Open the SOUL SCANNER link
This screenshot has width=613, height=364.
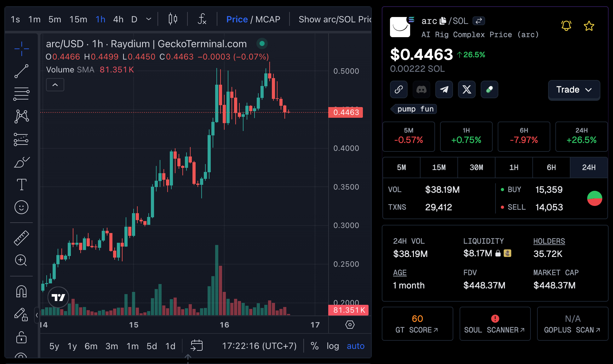[495, 324]
